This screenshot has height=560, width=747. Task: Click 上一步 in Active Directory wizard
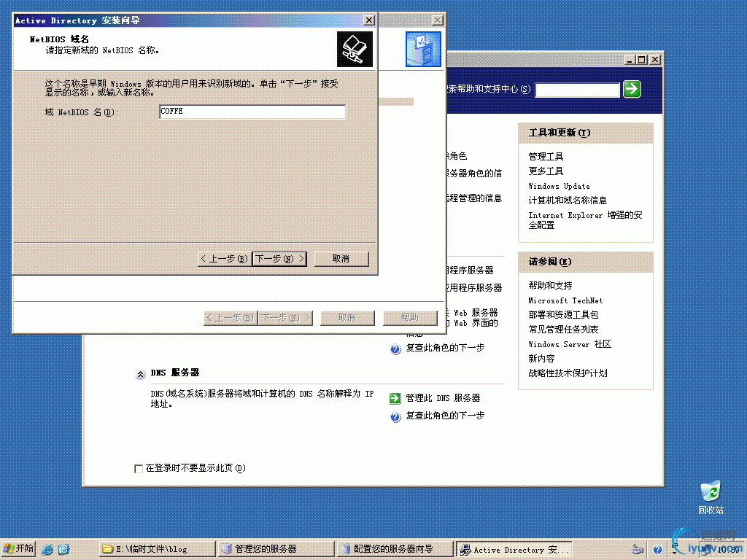(x=224, y=259)
